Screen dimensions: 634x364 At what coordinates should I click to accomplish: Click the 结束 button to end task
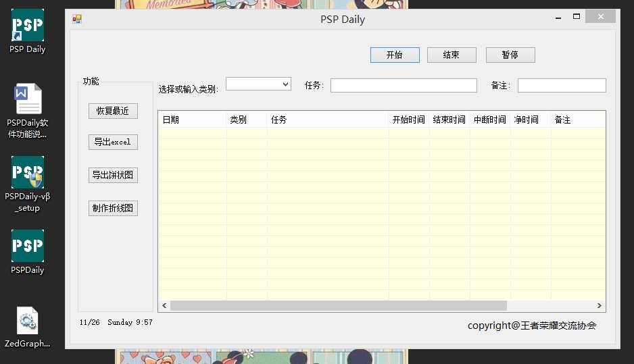pyautogui.click(x=452, y=55)
